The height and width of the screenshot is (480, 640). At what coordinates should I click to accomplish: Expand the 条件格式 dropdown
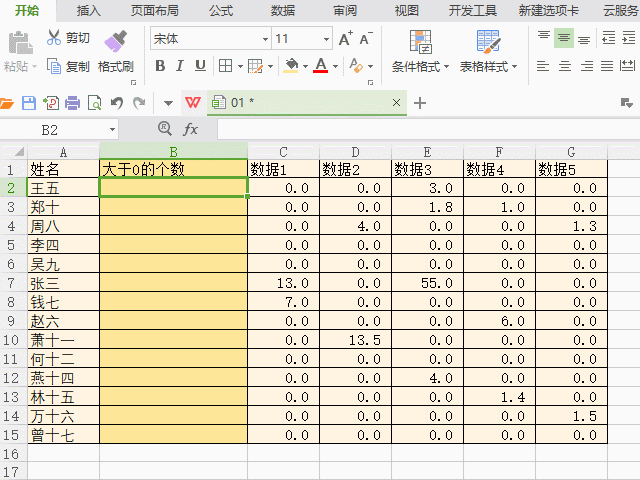click(420, 67)
